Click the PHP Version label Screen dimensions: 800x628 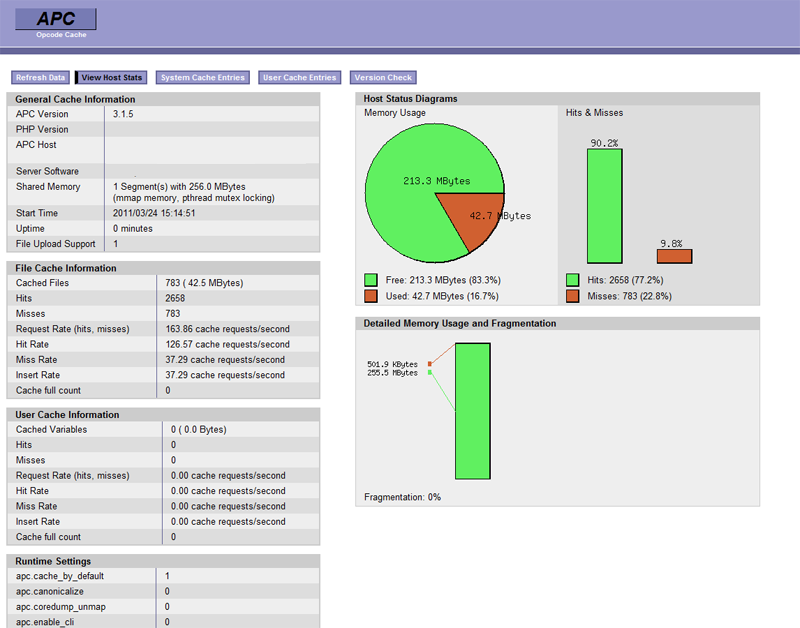42,130
